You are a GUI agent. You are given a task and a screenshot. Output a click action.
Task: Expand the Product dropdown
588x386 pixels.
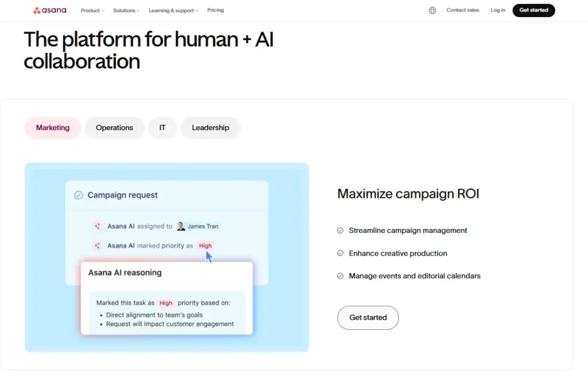click(92, 10)
